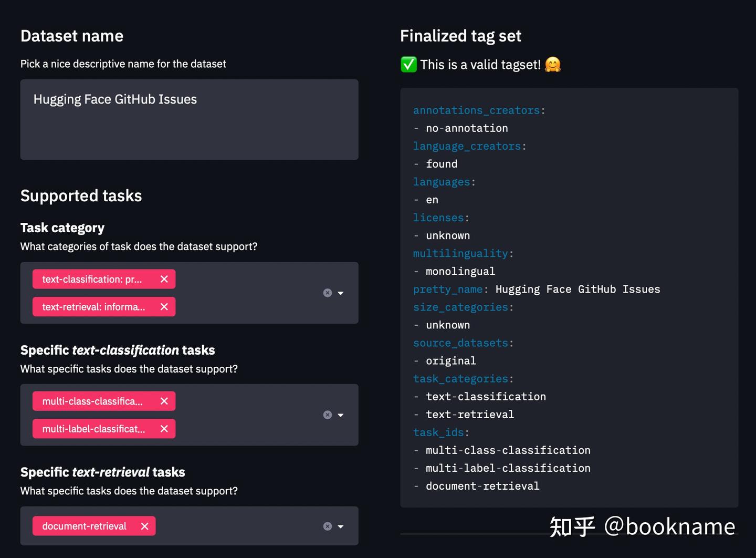Click the text-retrieval tag label
The image size is (756, 558).
coord(93,307)
